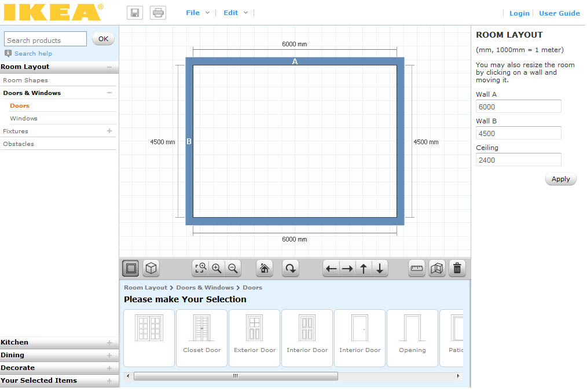Screen dimensions: 587x392
Task: Click the trash delete icon
Action: pos(457,269)
